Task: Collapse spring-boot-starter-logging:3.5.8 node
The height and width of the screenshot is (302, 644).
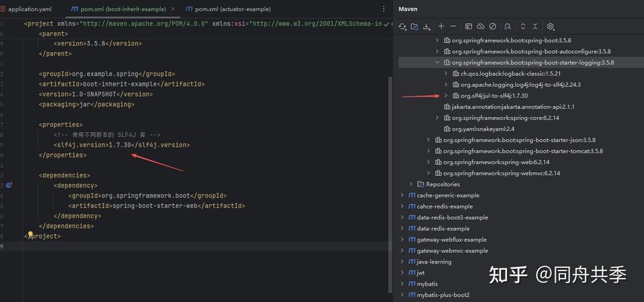Action: pyautogui.click(x=437, y=62)
